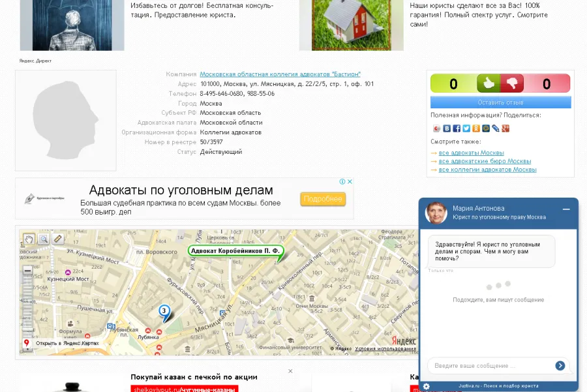Open the man-with-umbrella debt ad image
Image resolution: width=587 pixels, height=392 pixels.
point(72,25)
